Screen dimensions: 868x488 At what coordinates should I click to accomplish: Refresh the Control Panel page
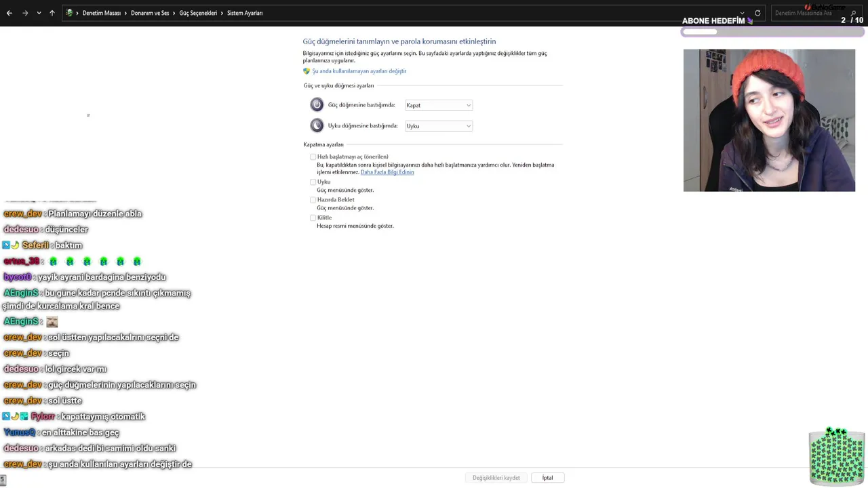click(757, 13)
